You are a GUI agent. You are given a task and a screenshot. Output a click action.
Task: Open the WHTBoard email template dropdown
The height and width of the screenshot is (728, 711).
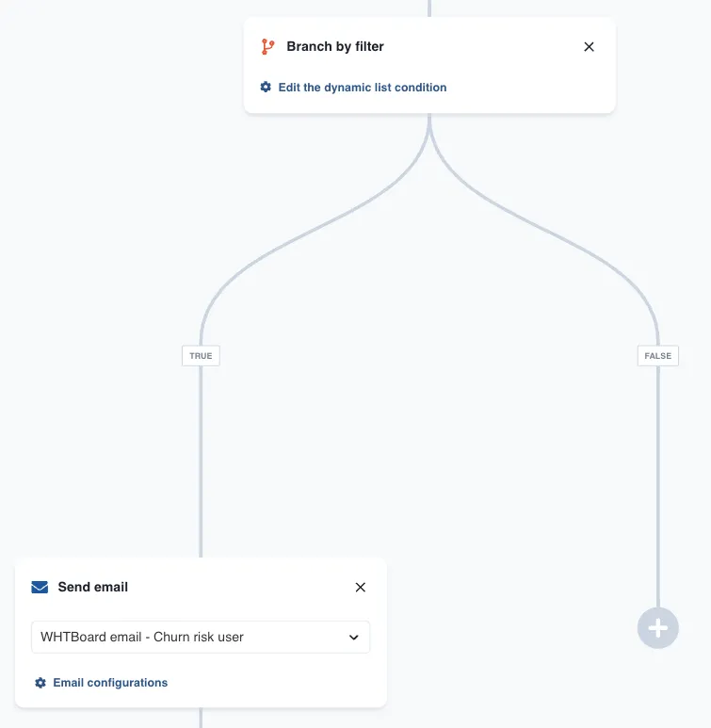coord(188,637)
